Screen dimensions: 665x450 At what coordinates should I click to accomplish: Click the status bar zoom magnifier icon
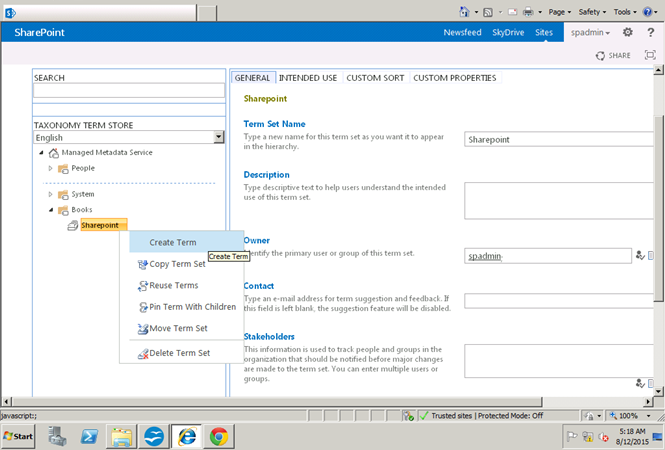tap(613, 416)
